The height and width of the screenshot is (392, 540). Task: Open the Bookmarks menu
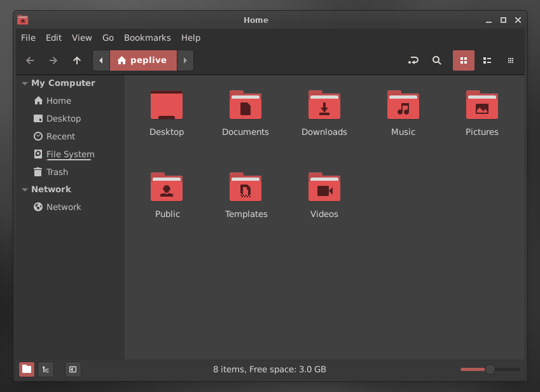[x=147, y=38]
